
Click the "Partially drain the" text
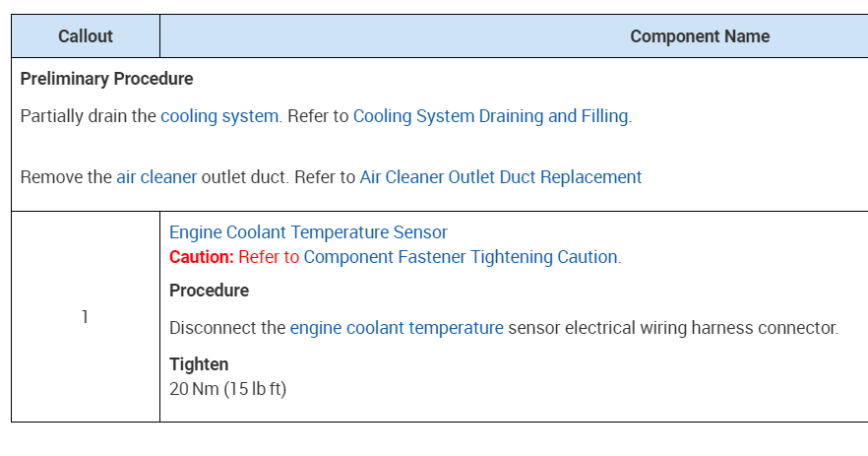pos(89,116)
